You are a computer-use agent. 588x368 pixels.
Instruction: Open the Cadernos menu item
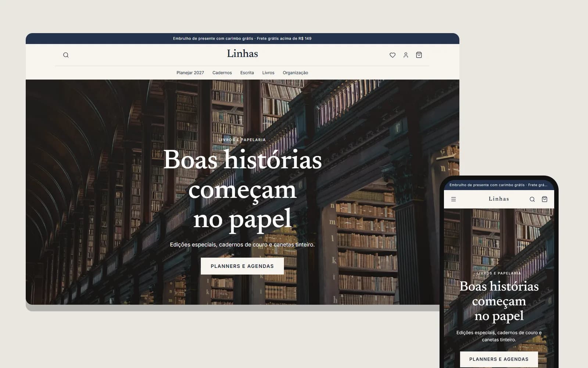tap(222, 72)
